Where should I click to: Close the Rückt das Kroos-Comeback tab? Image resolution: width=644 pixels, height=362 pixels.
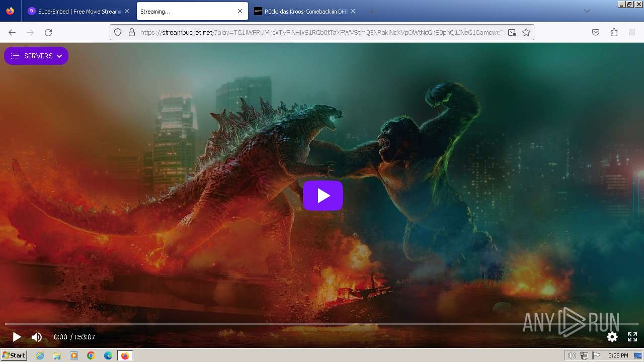point(353,11)
